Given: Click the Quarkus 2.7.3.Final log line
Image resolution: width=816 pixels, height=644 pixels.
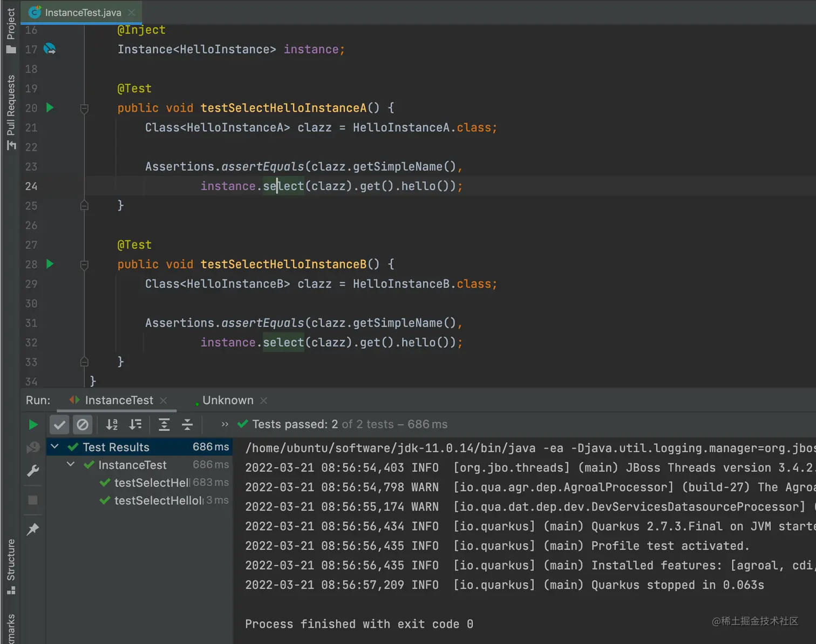Looking at the screenshot, I should [x=530, y=526].
